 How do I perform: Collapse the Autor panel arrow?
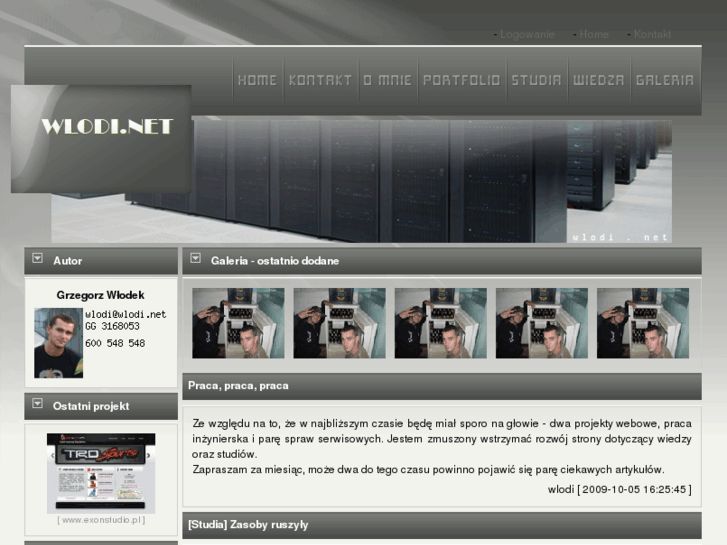[38, 258]
